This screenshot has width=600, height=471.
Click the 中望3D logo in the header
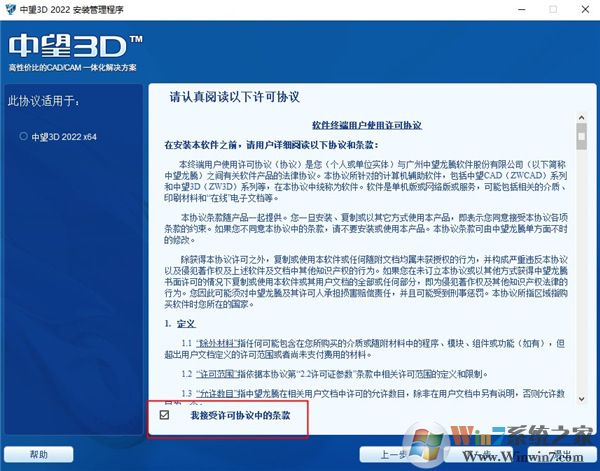75,47
